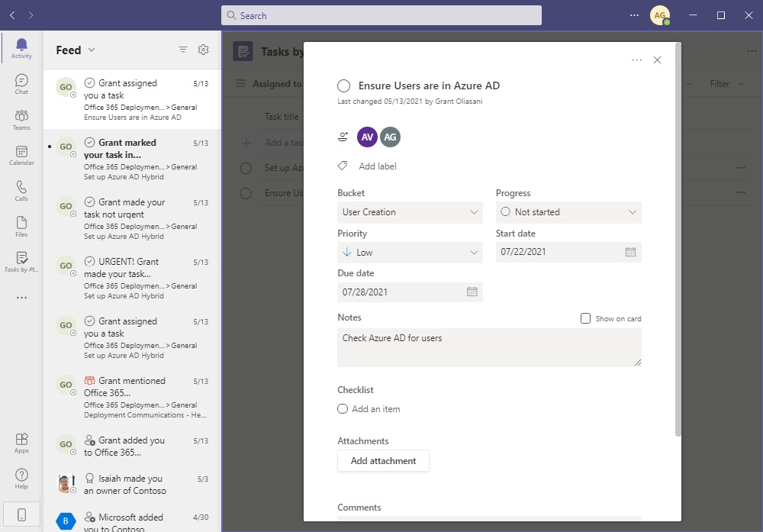Show more apps ellipsis in left rail
This screenshot has height=532, width=763.
point(21,298)
